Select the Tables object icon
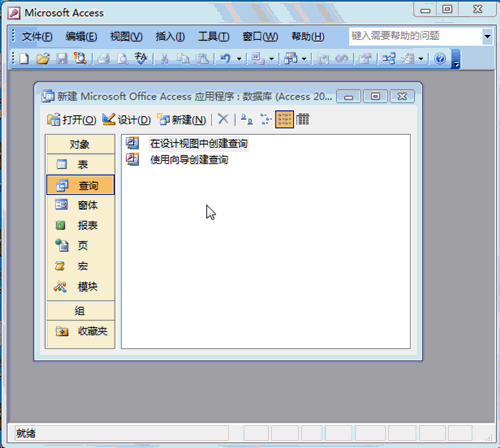 62,164
